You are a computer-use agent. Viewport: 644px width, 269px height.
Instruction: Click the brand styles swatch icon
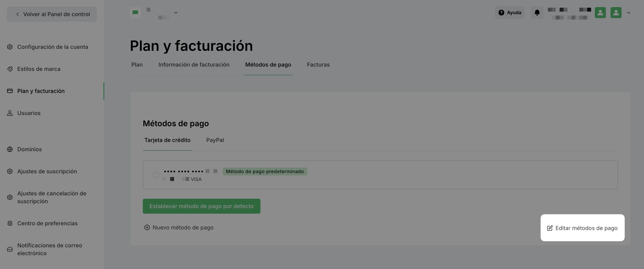tap(10, 69)
